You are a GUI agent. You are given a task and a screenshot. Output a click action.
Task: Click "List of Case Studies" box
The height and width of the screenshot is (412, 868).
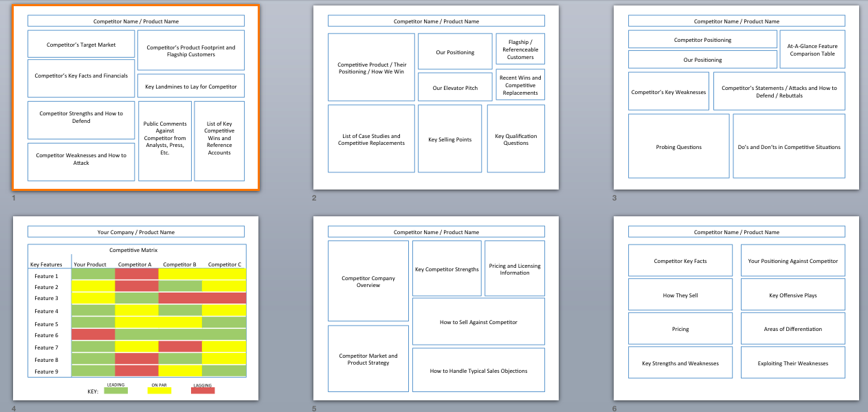click(371, 139)
